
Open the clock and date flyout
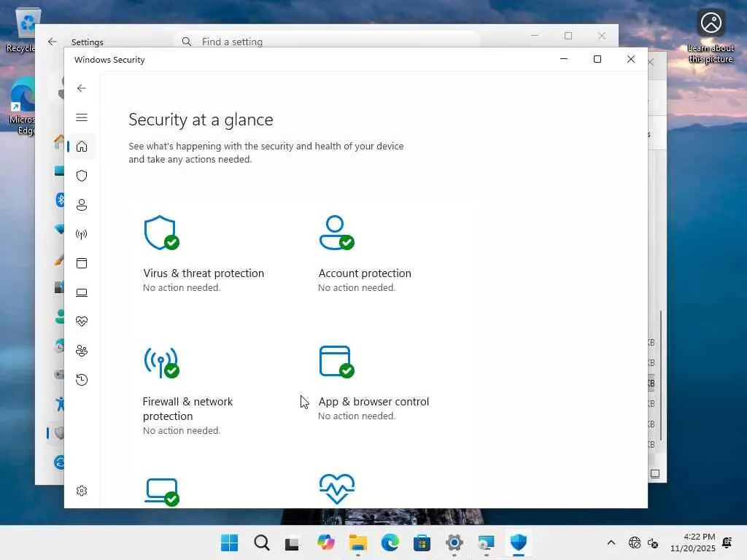pyautogui.click(x=693, y=542)
